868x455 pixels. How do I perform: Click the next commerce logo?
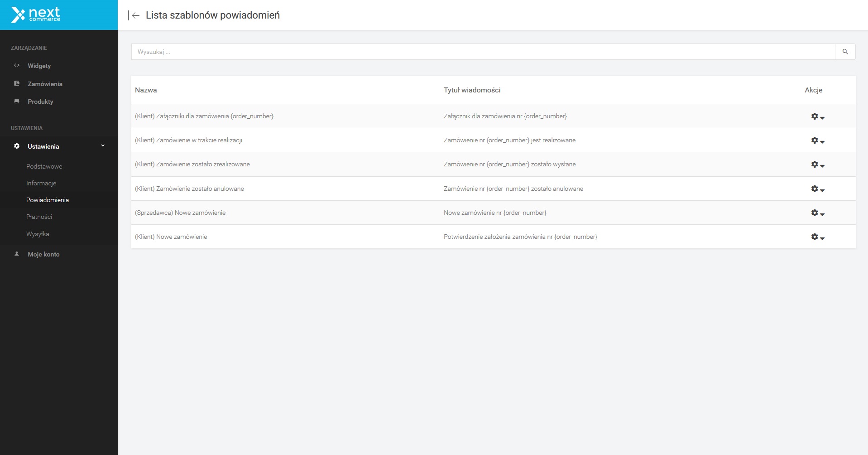tap(36, 15)
